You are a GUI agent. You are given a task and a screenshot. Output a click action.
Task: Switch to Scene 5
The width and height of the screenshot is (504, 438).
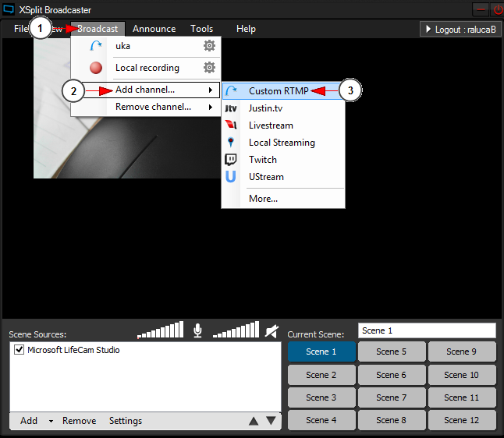pos(392,351)
